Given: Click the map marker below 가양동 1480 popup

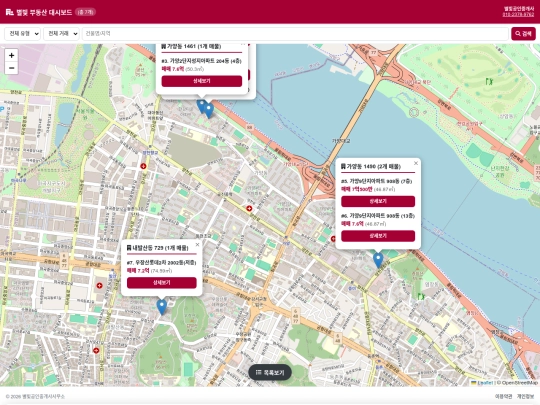Looking at the screenshot, I should [378, 260].
